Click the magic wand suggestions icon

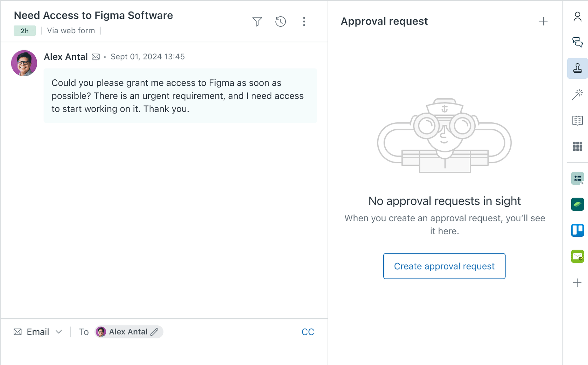577,94
